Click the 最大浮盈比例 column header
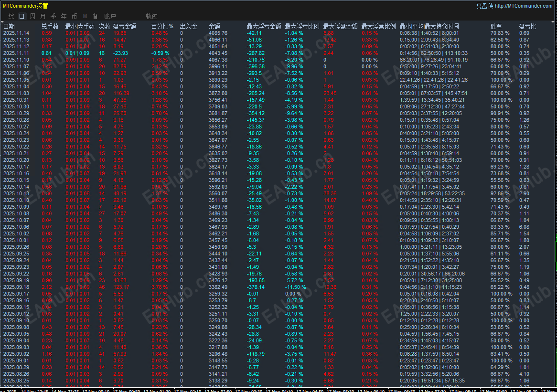This screenshot has height=392, width=557. point(378,26)
